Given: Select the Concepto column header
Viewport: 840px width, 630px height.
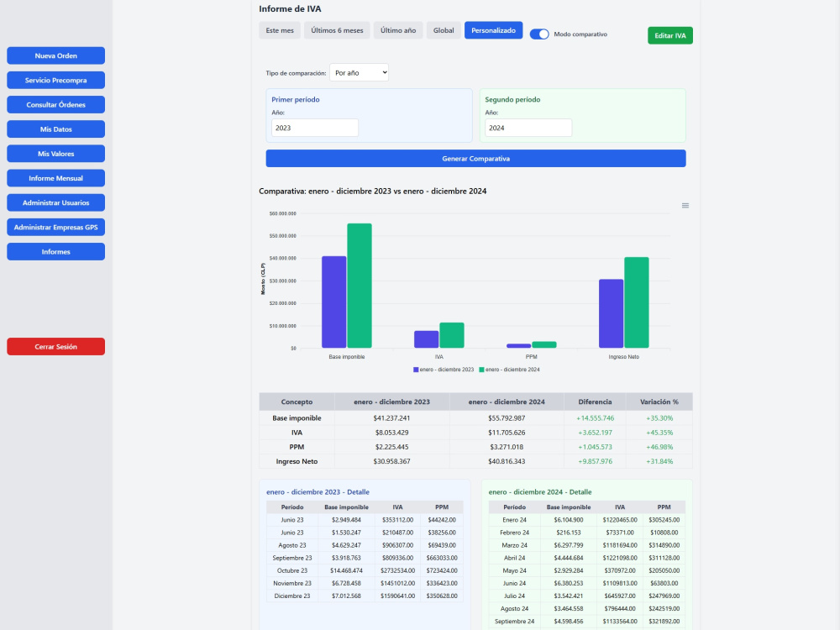Looking at the screenshot, I should [297, 402].
